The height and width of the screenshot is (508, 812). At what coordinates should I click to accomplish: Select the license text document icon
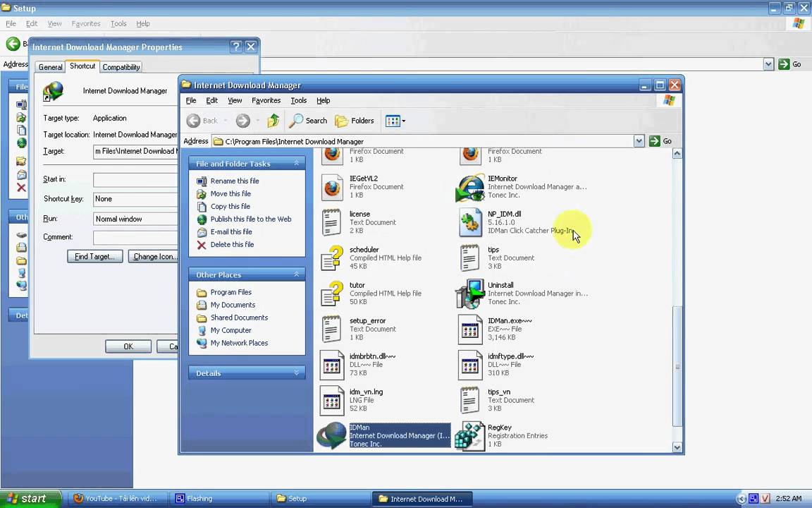(332, 222)
